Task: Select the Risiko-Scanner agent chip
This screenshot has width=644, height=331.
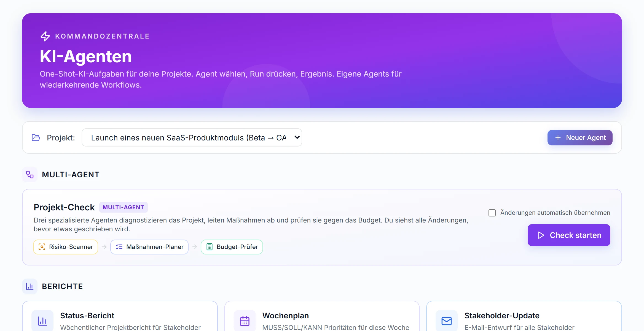Action: coord(66,247)
